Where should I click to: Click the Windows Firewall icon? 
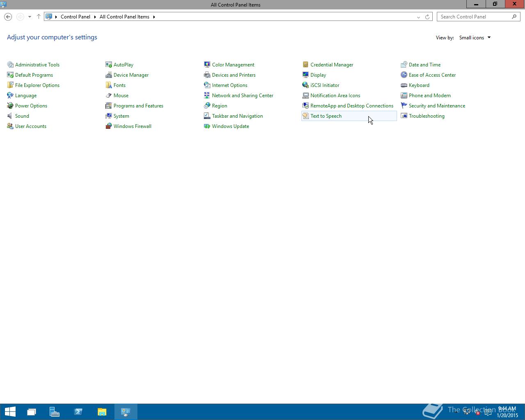tap(109, 126)
